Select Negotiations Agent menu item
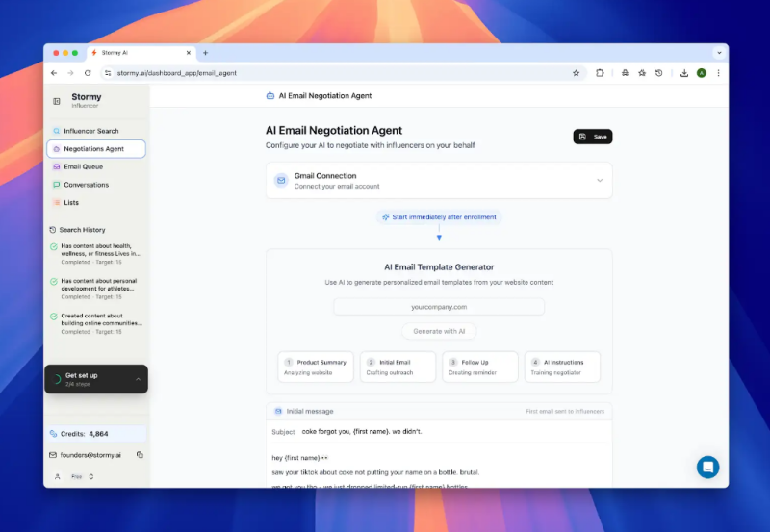 pyautogui.click(x=96, y=149)
